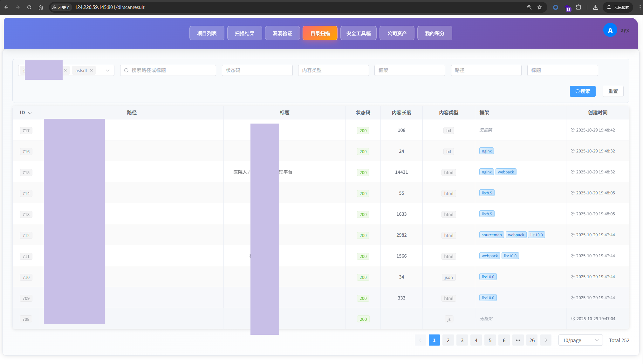The height and width of the screenshot is (364, 643).
Task: Open the browser home page
Action: [41, 7]
